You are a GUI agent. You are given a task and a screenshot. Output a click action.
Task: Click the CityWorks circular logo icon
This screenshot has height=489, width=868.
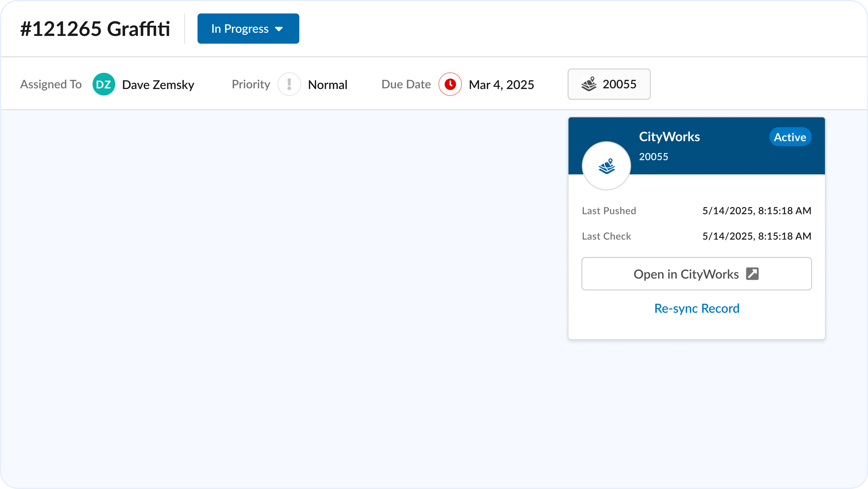click(x=606, y=166)
